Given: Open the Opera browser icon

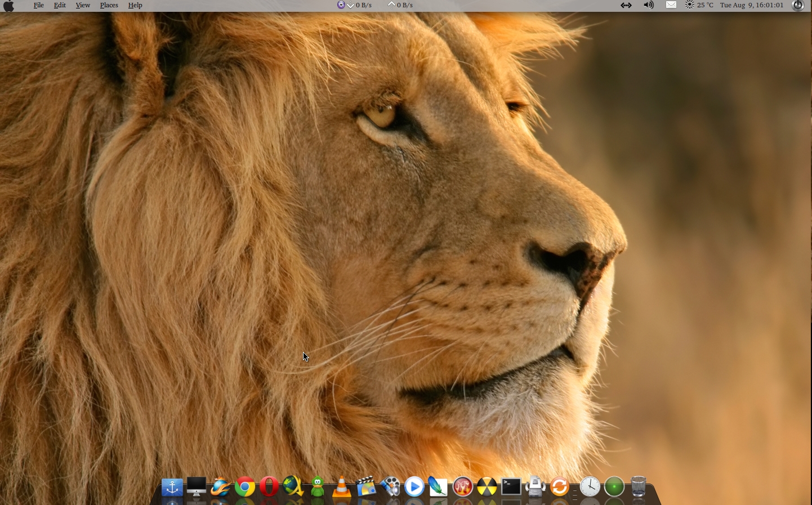Looking at the screenshot, I should [x=269, y=487].
